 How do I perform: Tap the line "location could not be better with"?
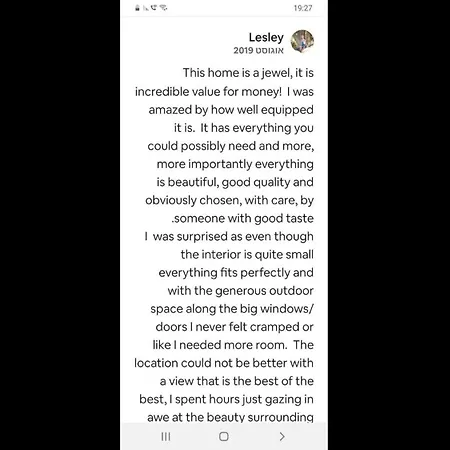[224, 363]
